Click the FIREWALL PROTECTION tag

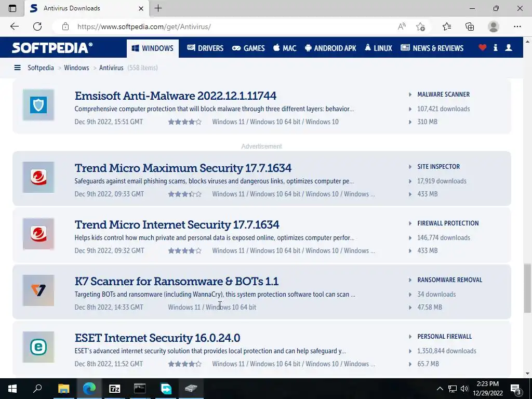coord(448,223)
